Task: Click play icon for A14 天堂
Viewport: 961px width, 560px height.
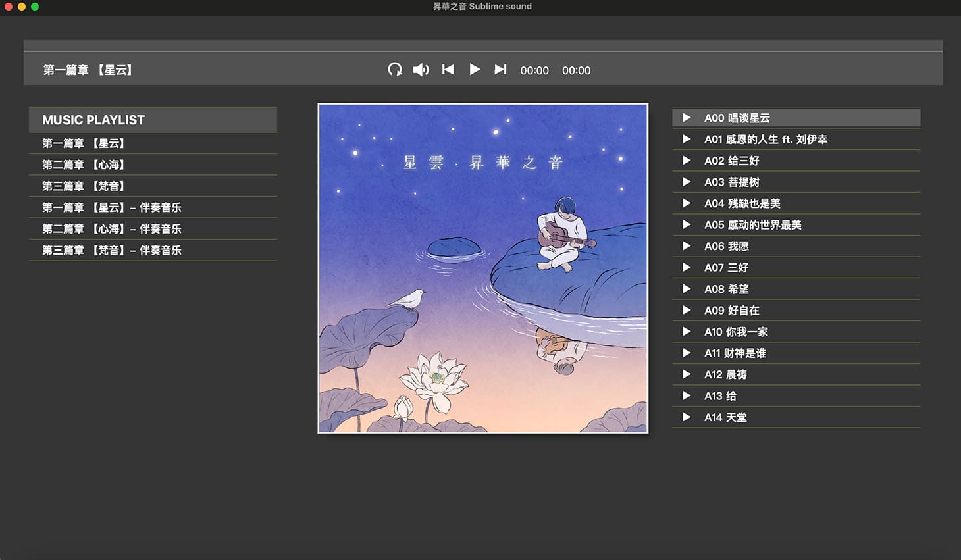Action: (x=687, y=417)
